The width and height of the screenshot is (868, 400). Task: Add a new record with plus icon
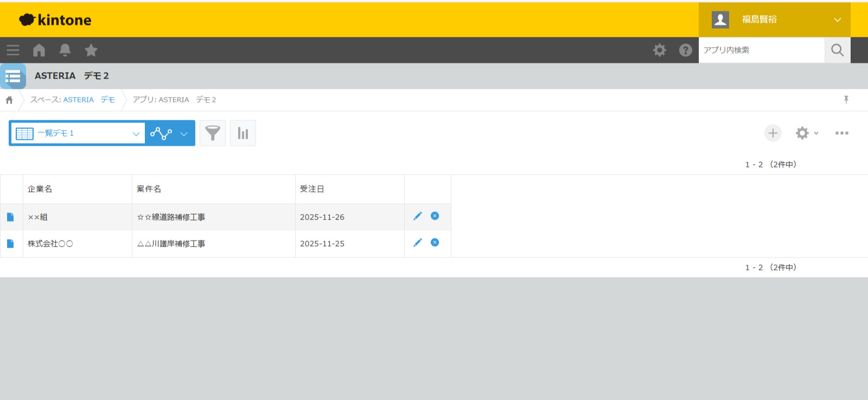[x=773, y=133]
